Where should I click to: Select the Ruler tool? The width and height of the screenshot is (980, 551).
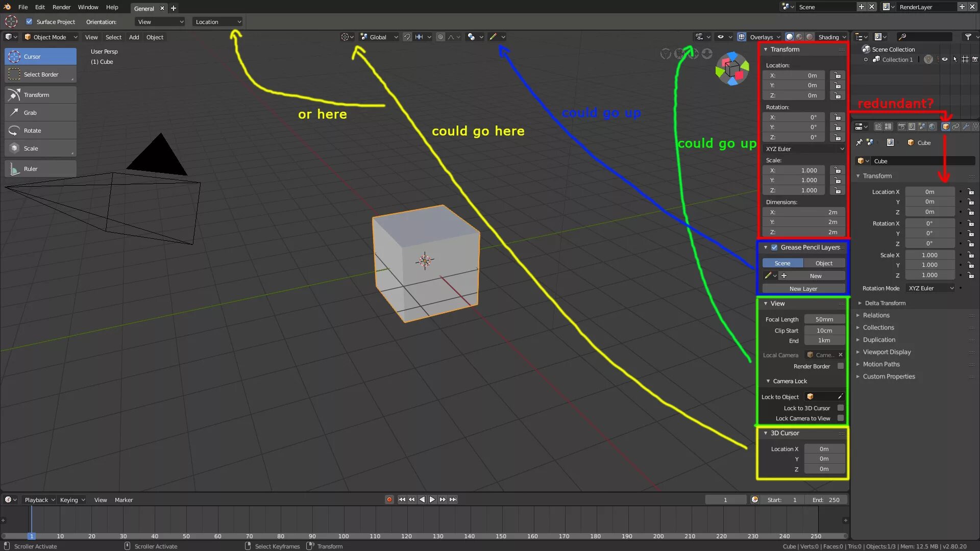[x=40, y=169]
